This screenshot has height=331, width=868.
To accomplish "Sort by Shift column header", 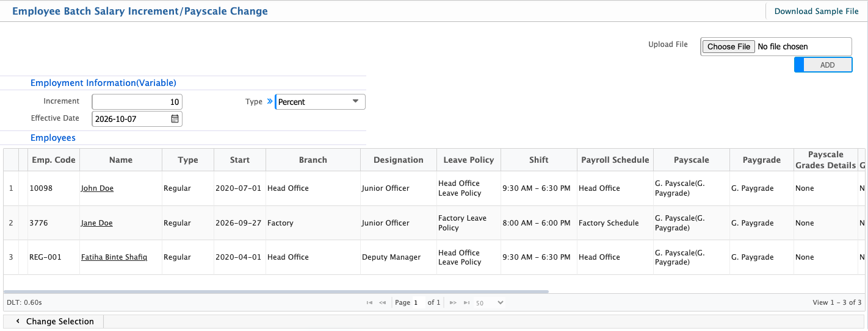I will 539,160.
